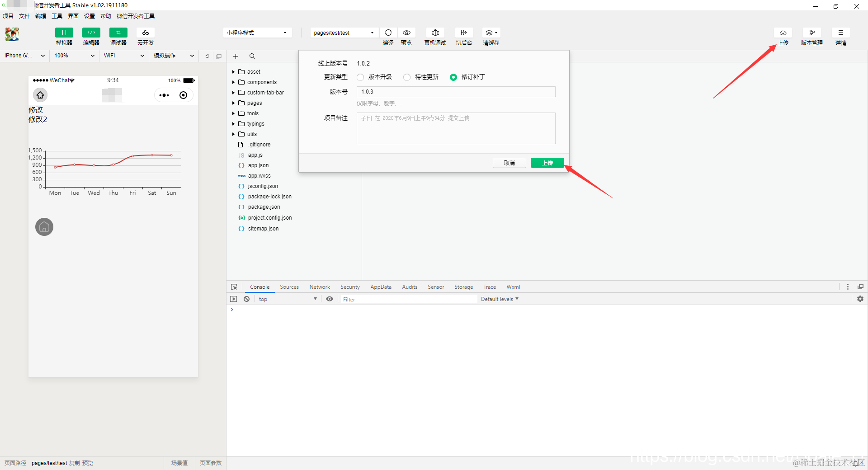Search files with magnifier icon
The height and width of the screenshot is (470, 868).
(x=252, y=56)
